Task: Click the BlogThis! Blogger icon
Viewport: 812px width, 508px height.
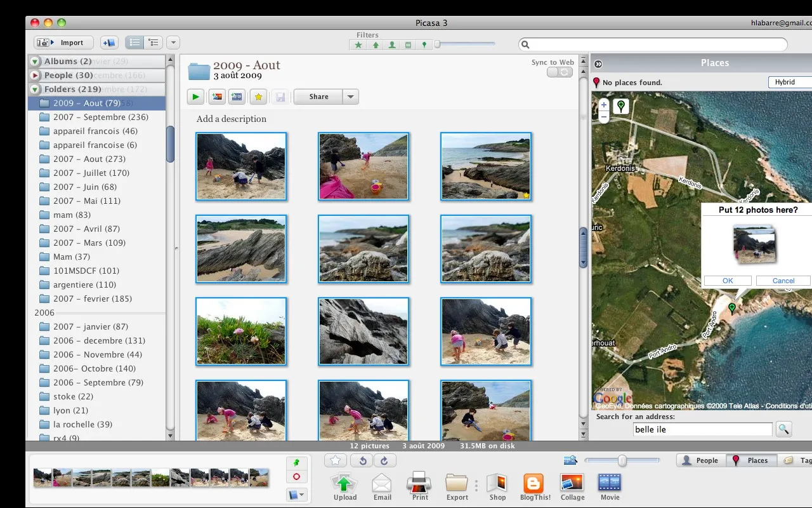Action: 534,483
